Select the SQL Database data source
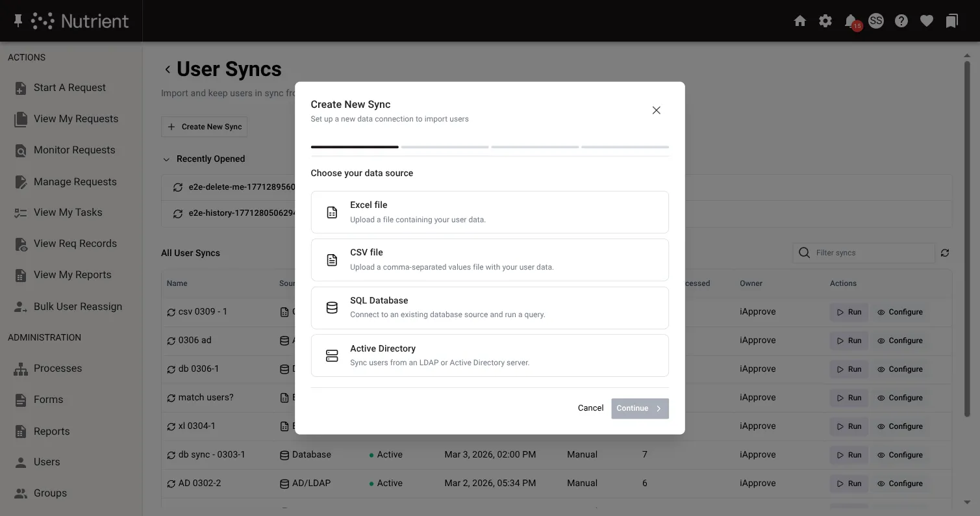 490,308
